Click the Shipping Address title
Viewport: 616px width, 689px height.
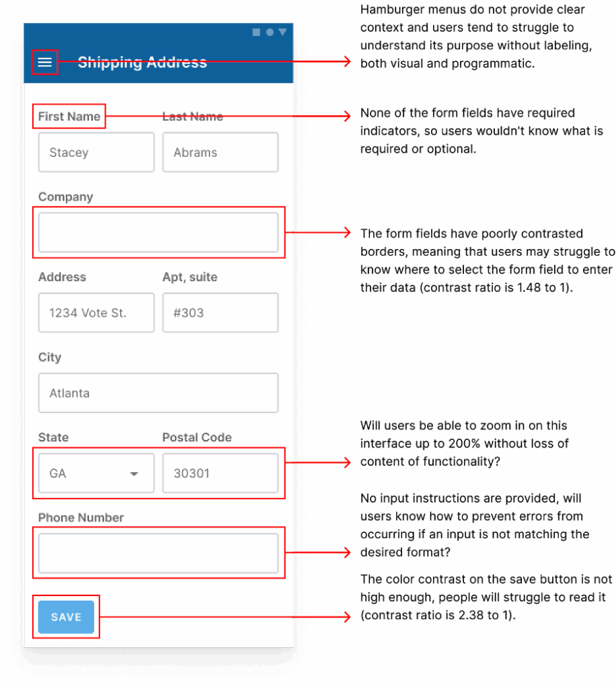click(x=143, y=63)
